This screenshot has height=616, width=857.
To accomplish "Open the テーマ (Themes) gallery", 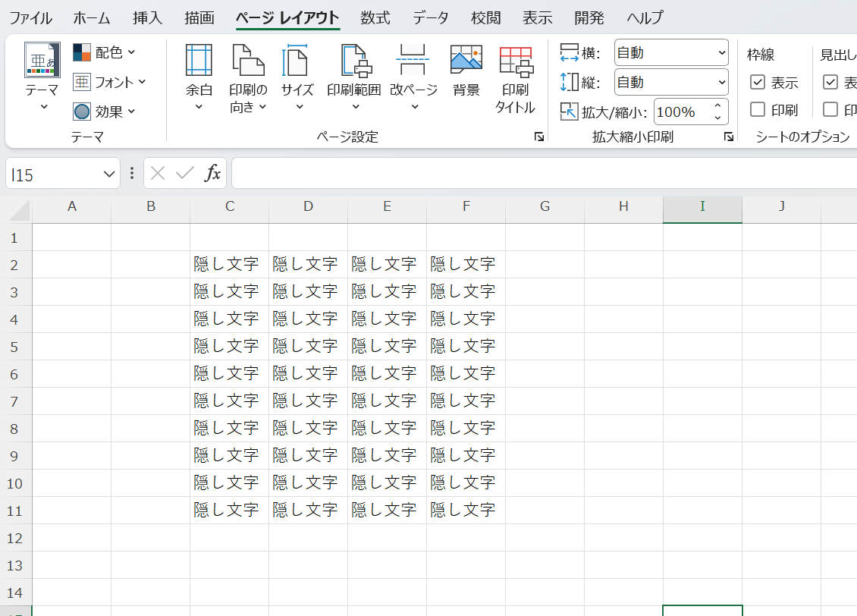I will tap(42, 76).
